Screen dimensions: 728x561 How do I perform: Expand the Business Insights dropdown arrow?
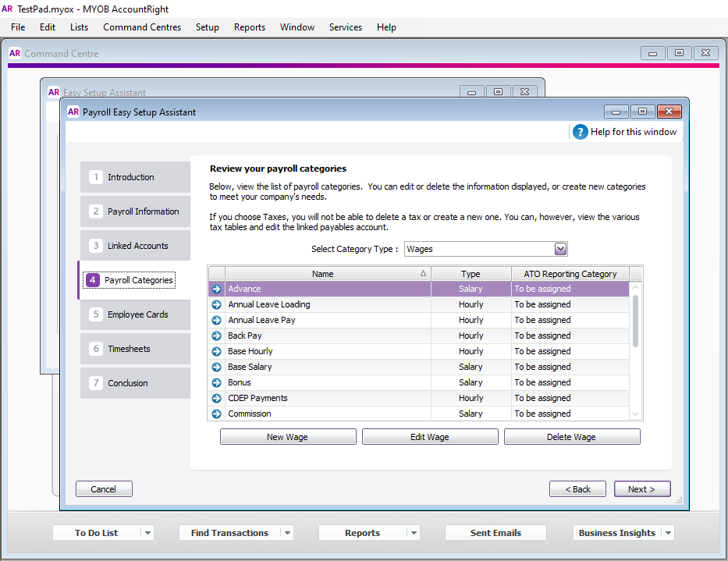click(x=668, y=533)
